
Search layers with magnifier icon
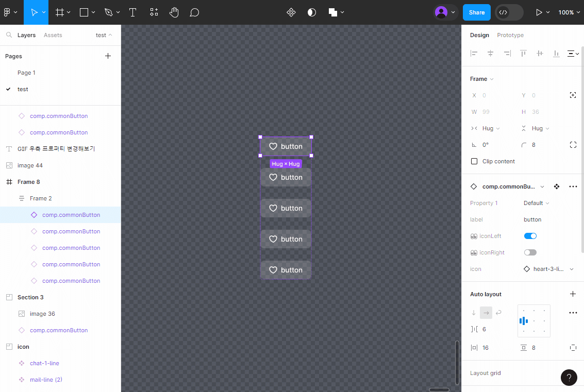pos(9,35)
